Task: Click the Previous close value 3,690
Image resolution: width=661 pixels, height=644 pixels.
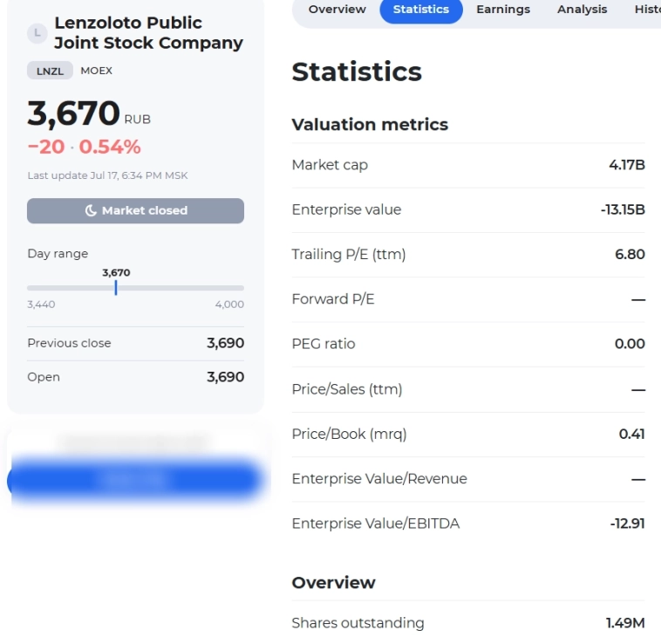Action: (x=225, y=343)
